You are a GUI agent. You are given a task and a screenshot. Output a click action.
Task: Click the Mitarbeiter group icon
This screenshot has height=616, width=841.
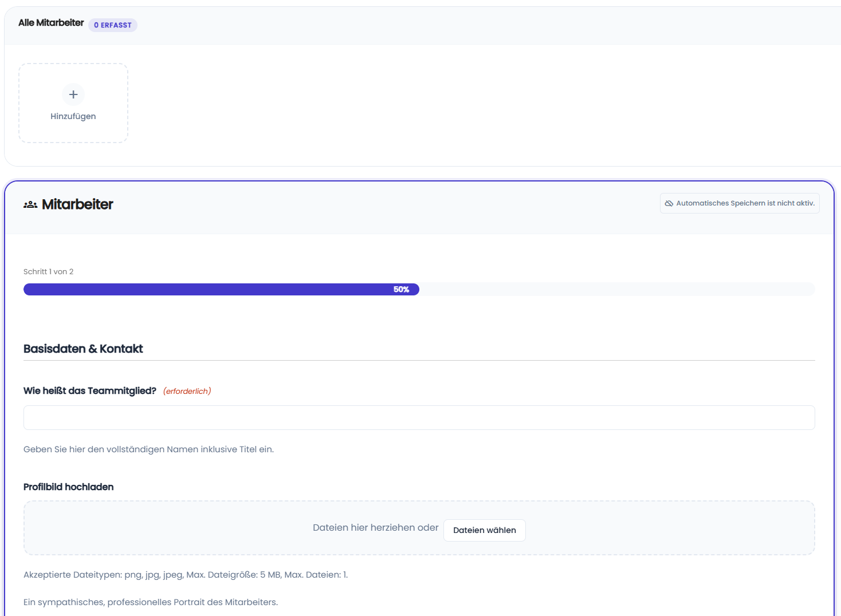point(30,204)
